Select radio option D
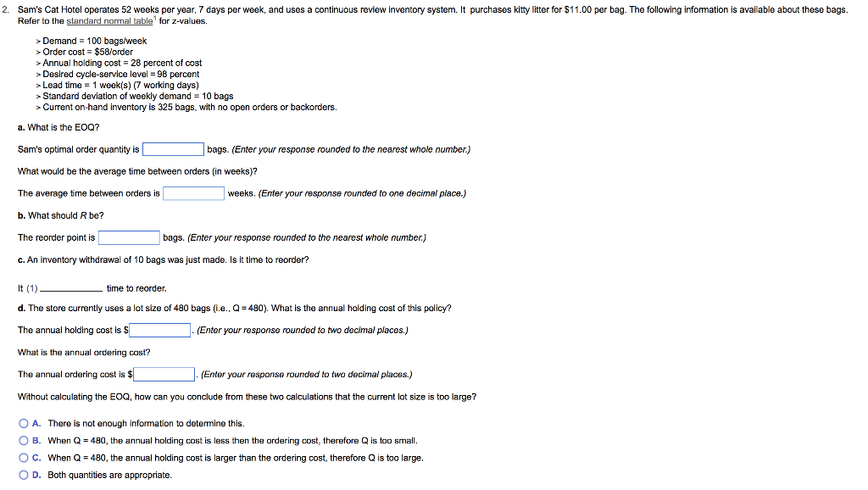 click(23, 475)
